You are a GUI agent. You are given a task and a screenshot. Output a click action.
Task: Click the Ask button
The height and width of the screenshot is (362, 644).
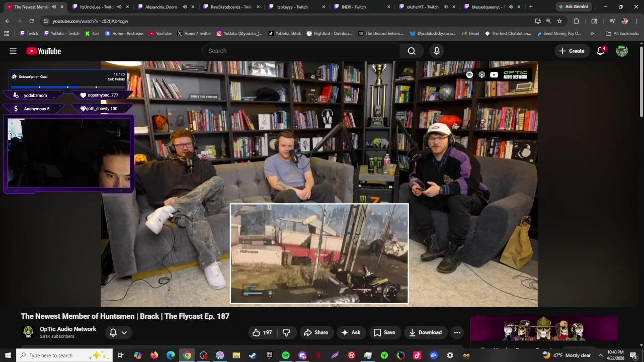point(351,332)
